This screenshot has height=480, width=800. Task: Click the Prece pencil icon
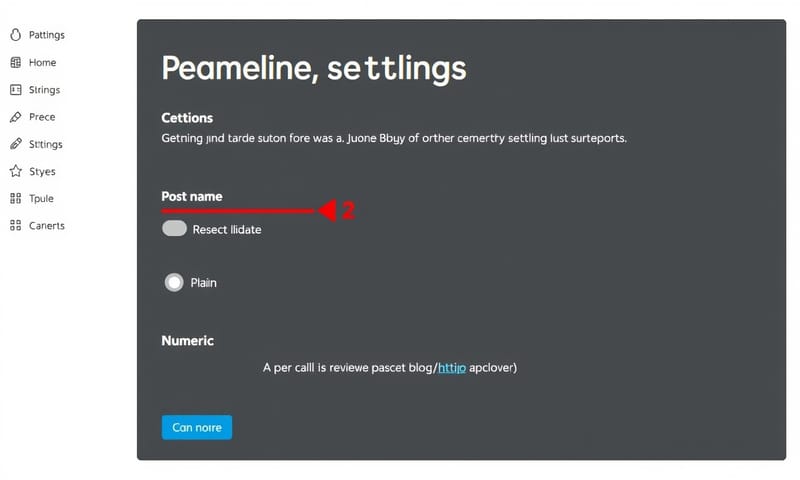(15, 117)
